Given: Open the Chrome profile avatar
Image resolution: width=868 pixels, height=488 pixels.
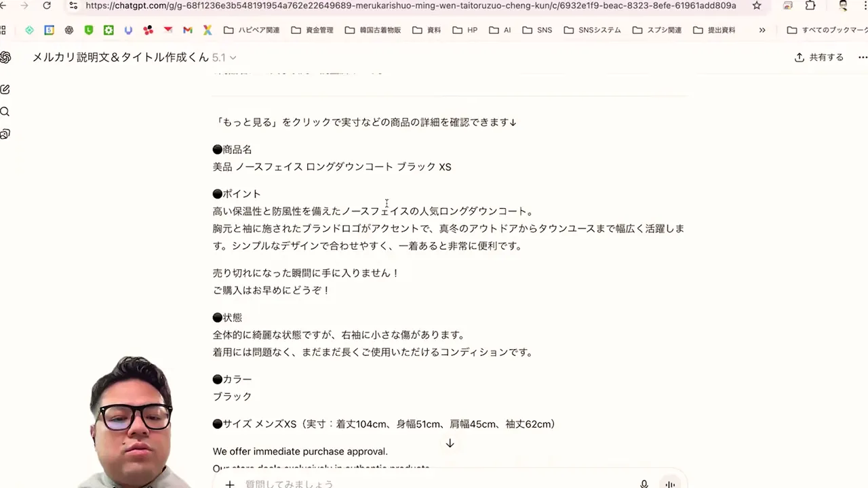Looking at the screenshot, I should coord(843,5).
